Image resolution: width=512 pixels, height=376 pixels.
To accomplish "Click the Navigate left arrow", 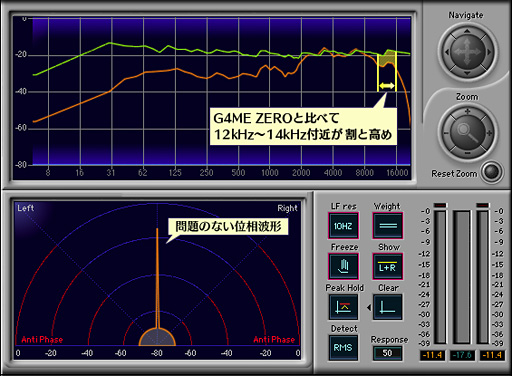I will tap(447, 52).
